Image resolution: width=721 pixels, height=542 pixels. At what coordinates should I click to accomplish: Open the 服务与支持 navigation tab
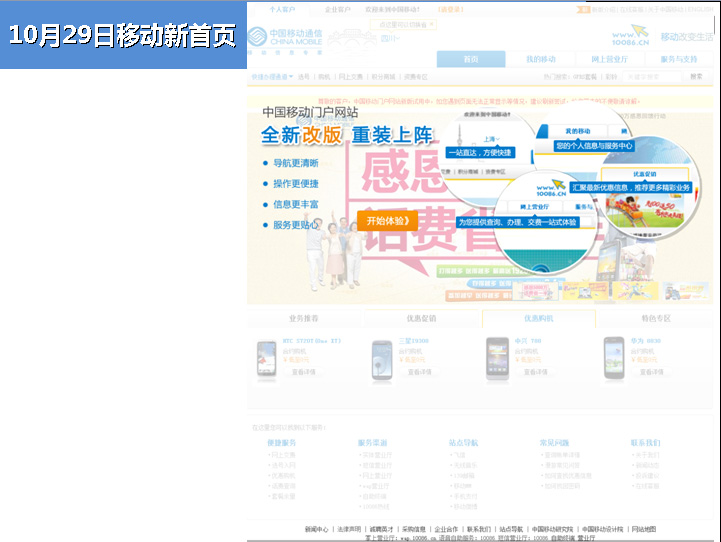pyautogui.click(x=679, y=59)
